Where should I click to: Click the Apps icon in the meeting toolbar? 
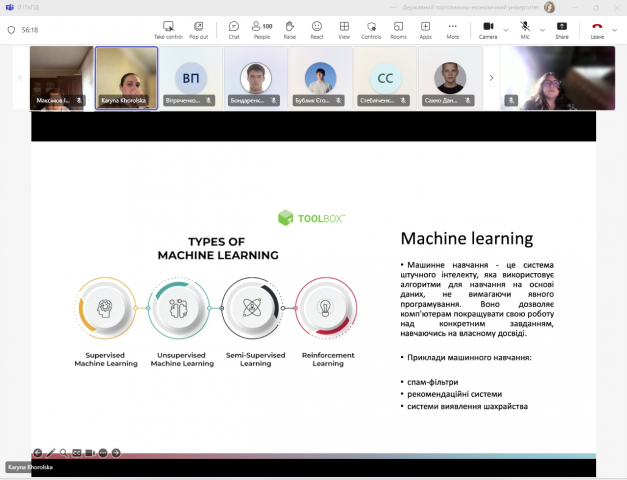pyautogui.click(x=425, y=29)
